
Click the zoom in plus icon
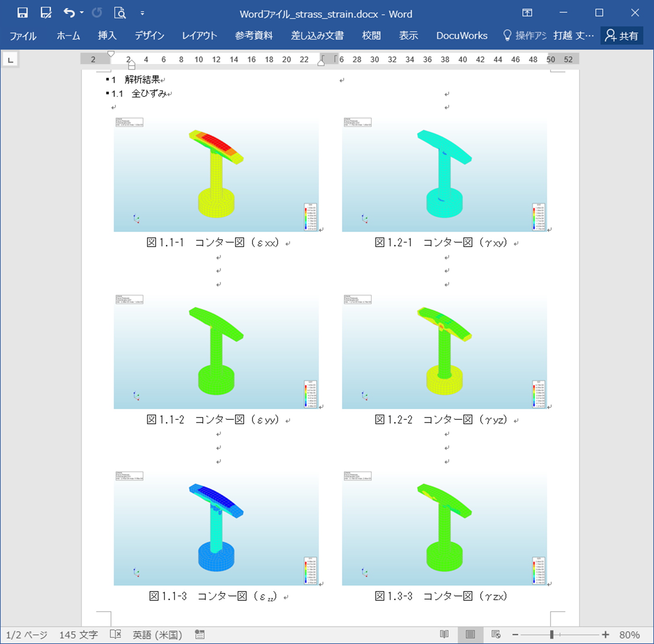click(x=605, y=634)
